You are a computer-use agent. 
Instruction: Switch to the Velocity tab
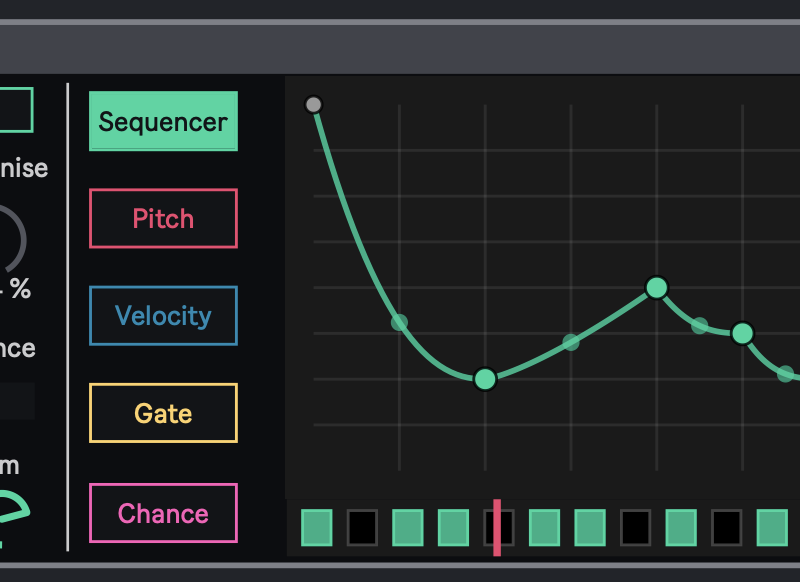tap(163, 316)
